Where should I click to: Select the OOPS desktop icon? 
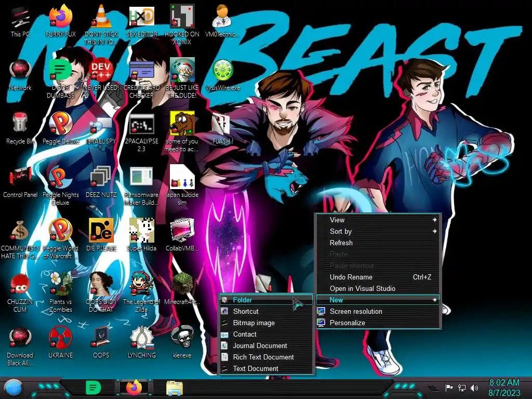101,342
